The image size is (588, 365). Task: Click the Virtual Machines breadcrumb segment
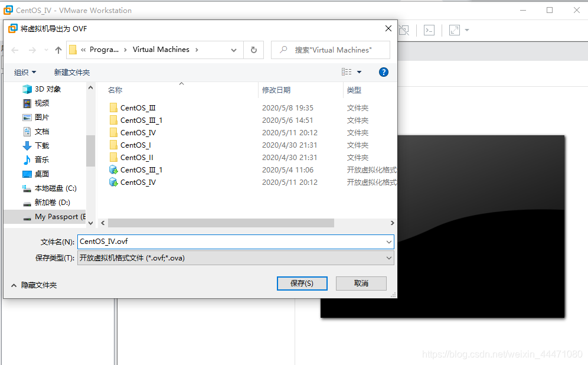(161, 50)
